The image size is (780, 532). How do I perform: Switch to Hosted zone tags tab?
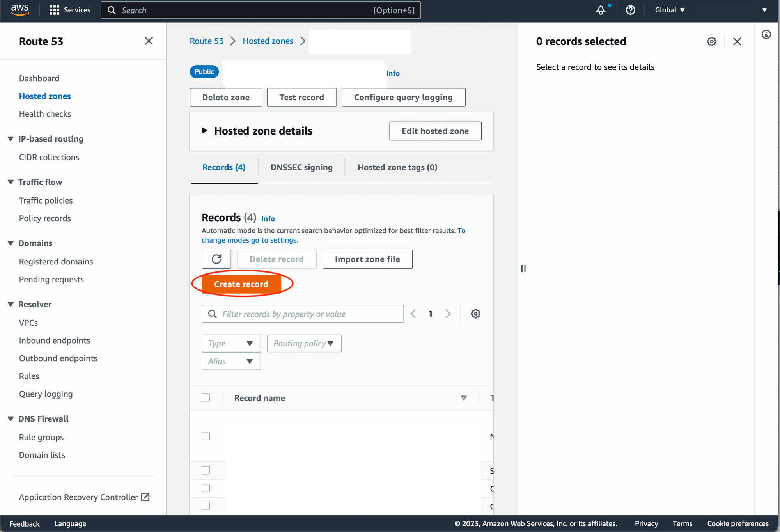pyautogui.click(x=397, y=167)
